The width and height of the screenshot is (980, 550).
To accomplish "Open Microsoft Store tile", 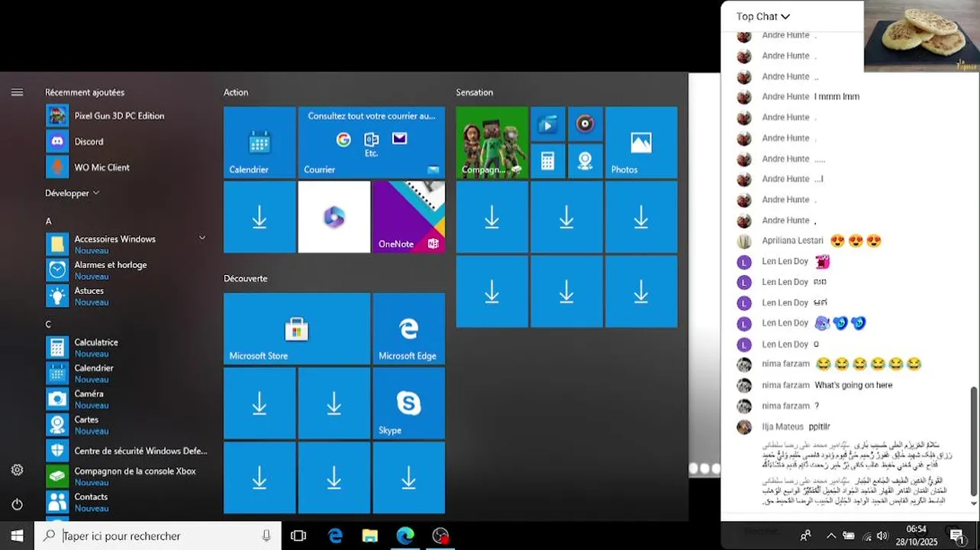I will click(296, 328).
